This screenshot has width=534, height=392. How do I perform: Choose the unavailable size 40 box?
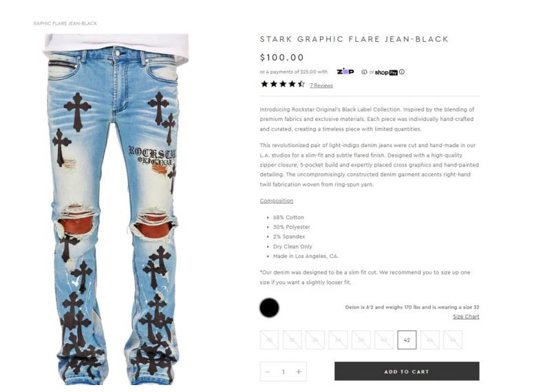coord(384,340)
